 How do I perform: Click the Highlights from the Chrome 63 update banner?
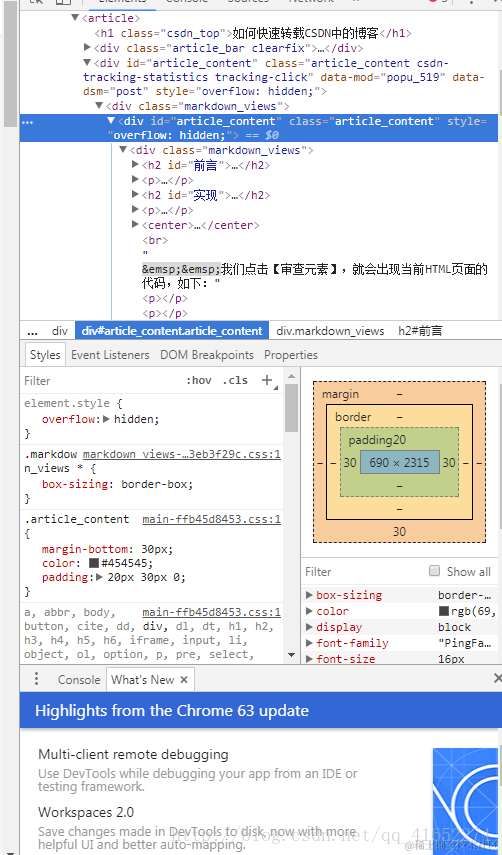click(x=261, y=711)
